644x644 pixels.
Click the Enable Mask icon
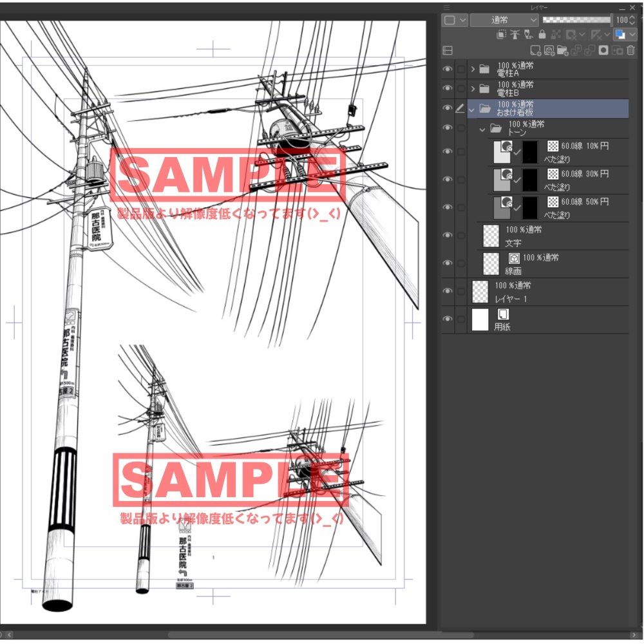pos(571,35)
